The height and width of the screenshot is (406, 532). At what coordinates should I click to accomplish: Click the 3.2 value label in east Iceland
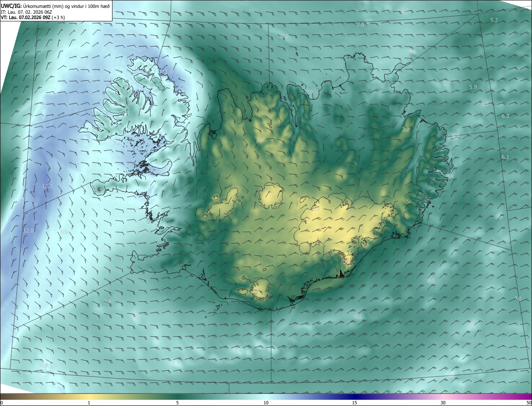click(x=406, y=130)
